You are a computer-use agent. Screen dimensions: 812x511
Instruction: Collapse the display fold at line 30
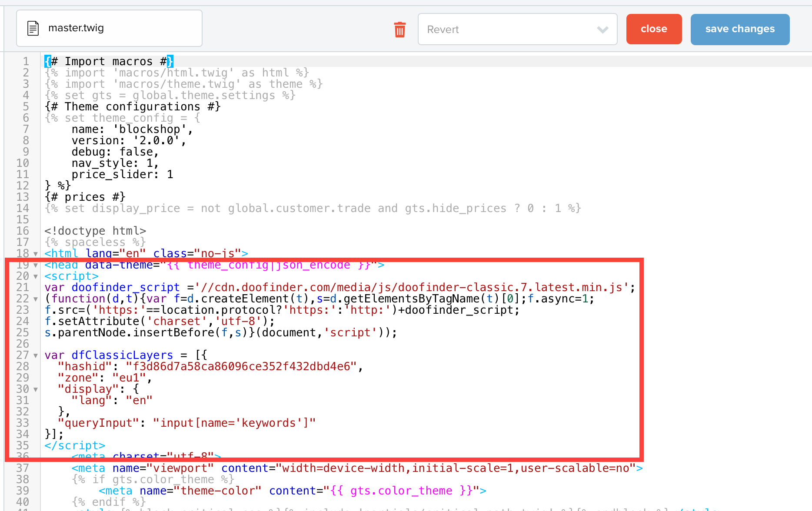point(36,389)
